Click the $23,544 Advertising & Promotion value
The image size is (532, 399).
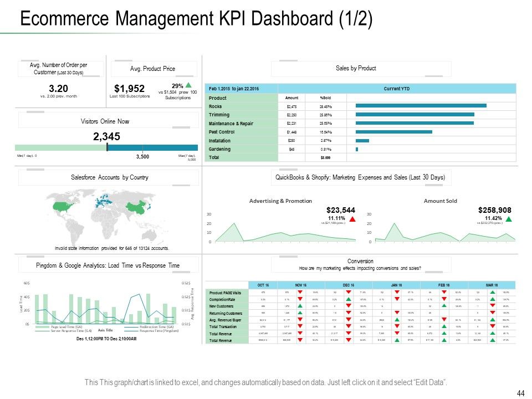(x=341, y=211)
